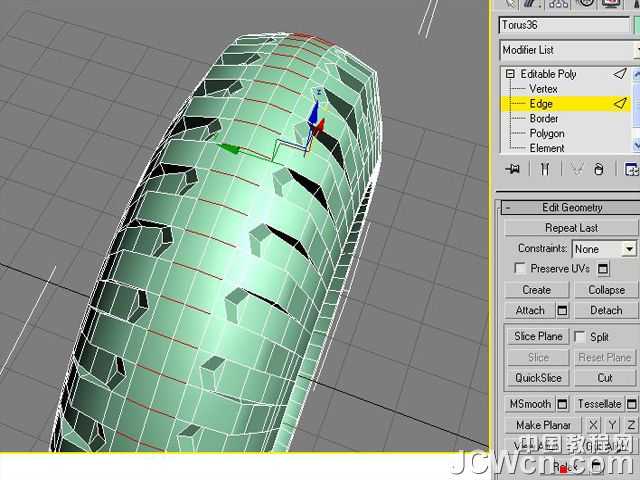Click the object color swatch beside Torus36

tap(637, 25)
